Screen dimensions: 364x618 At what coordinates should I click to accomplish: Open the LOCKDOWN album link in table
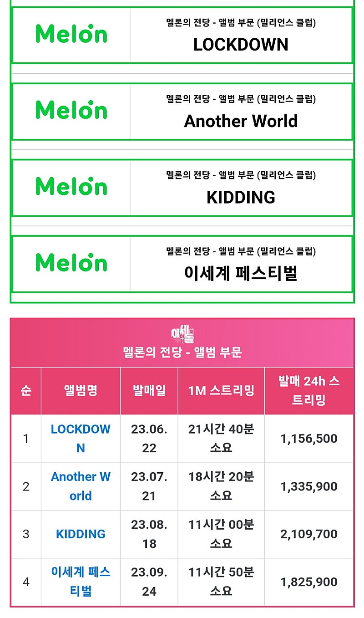(81, 439)
